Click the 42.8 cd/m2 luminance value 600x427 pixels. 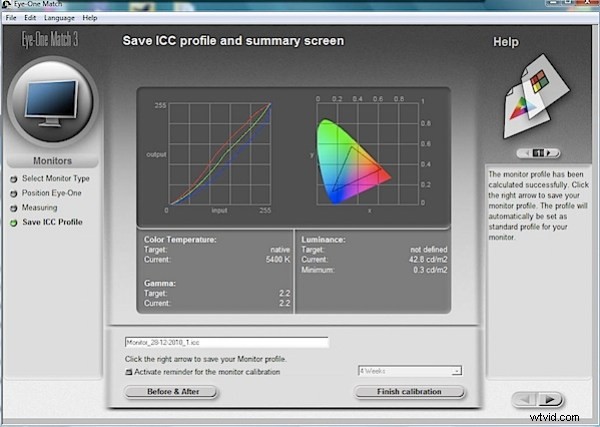pos(428,259)
